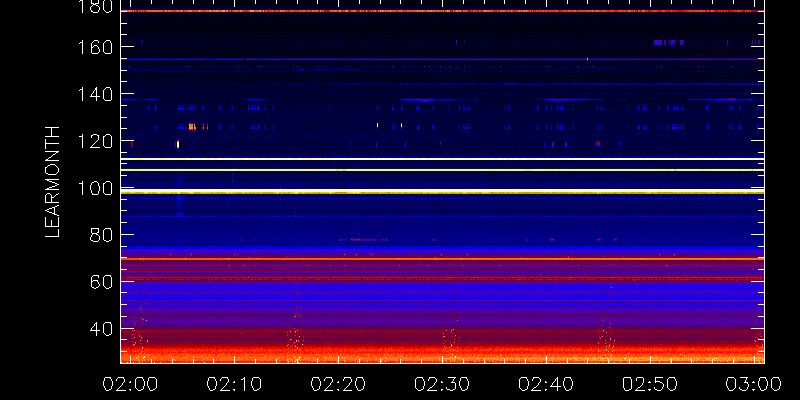The height and width of the screenshot is (400, 800).
Task: Click the 02:50 time label
Action: [650, 384]
